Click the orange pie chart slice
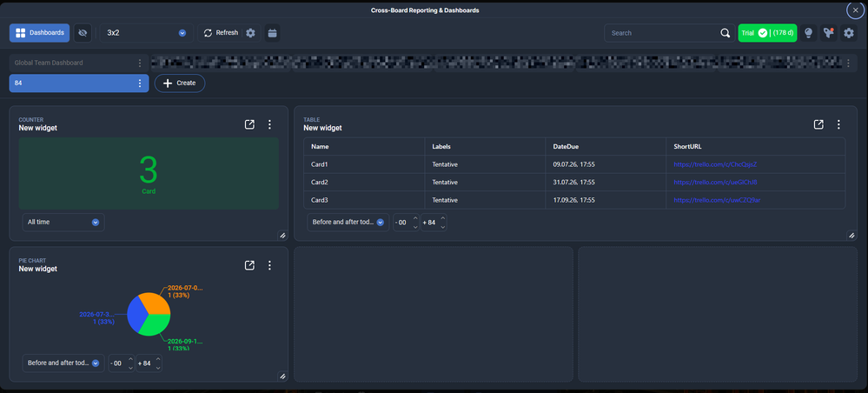 (x=156, y=302)
